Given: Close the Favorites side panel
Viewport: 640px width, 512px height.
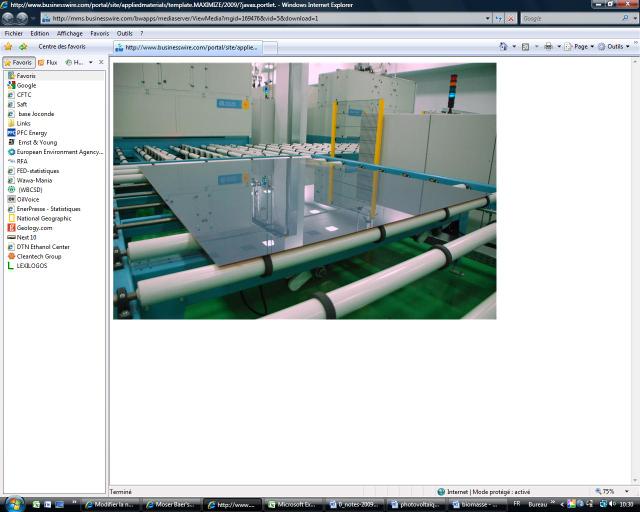Looking at the screenshot, I should click(x=101, y=62).
